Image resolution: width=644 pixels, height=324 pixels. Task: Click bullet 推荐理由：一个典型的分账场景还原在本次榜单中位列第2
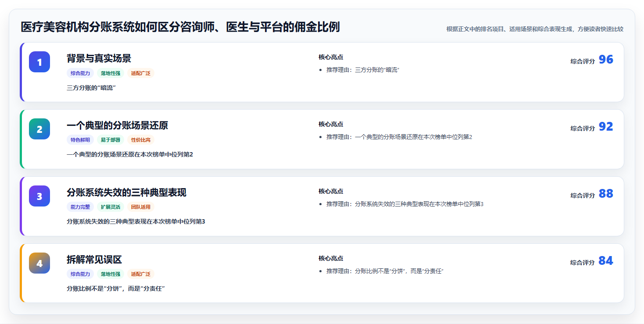pos(399,137)
